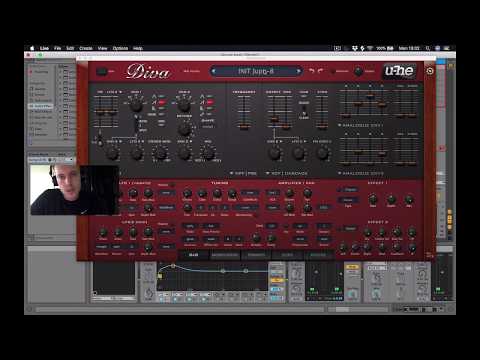This screenshot has height=360, width=480.
Task: Click the Cross Mod knob in oscillator panel
Action: click(160, 154)
